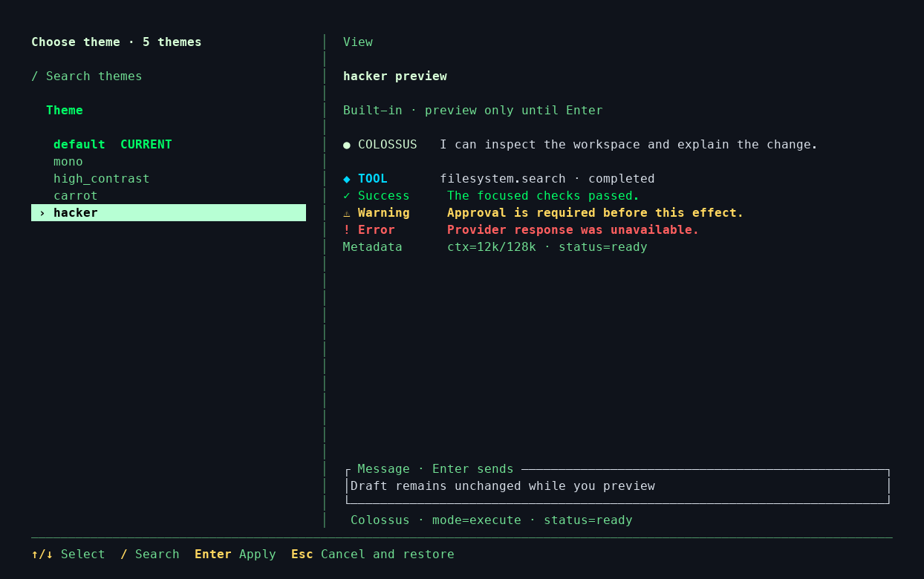Click 'The focused checks passed.' message
This screenshot has width=924, height=579.
(544, 196)
